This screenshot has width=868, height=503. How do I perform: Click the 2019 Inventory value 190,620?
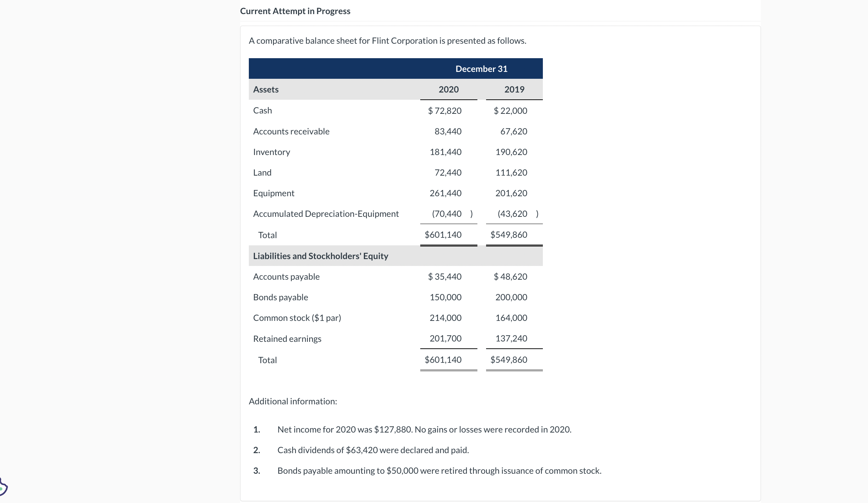click(x=511, y=152)
